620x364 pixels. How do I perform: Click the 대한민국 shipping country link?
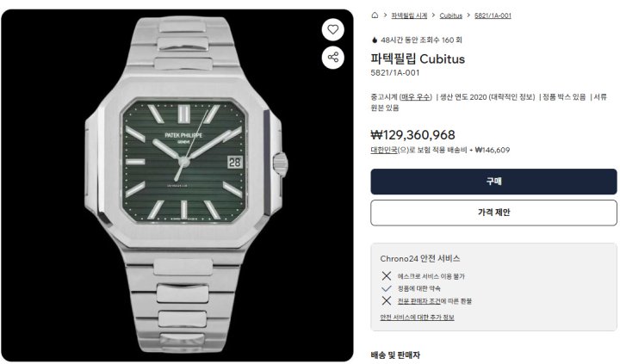pyautogui.click(x=383, y=150)
